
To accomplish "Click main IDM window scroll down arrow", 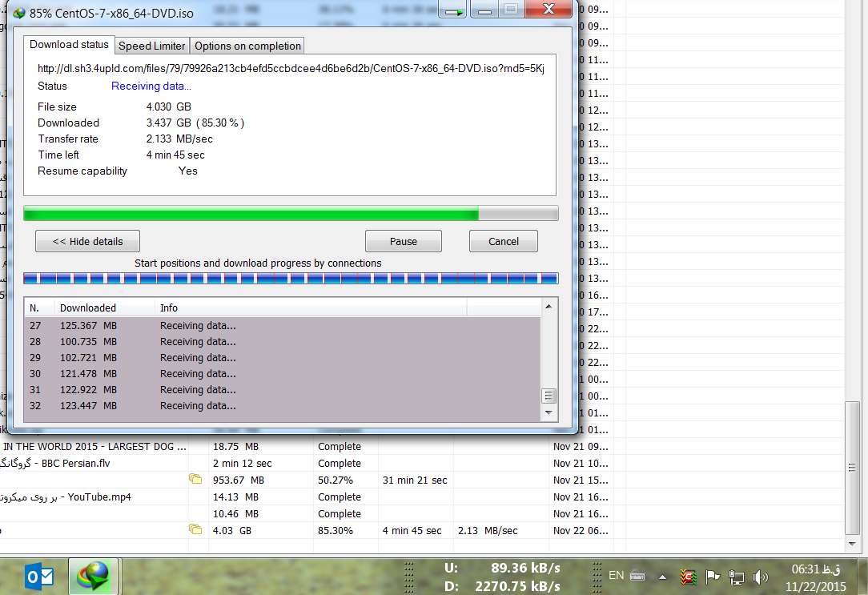I will tap(852, 544).
